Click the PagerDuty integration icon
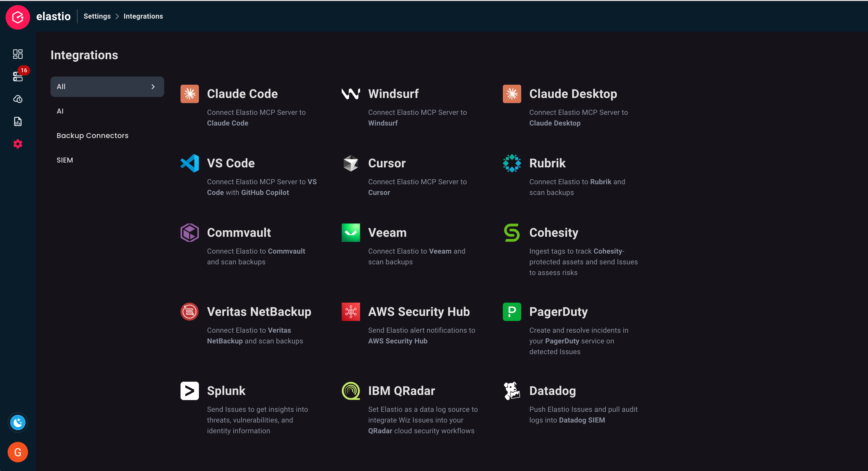Screen dimensions: 868x471 [x=512, y=312]
